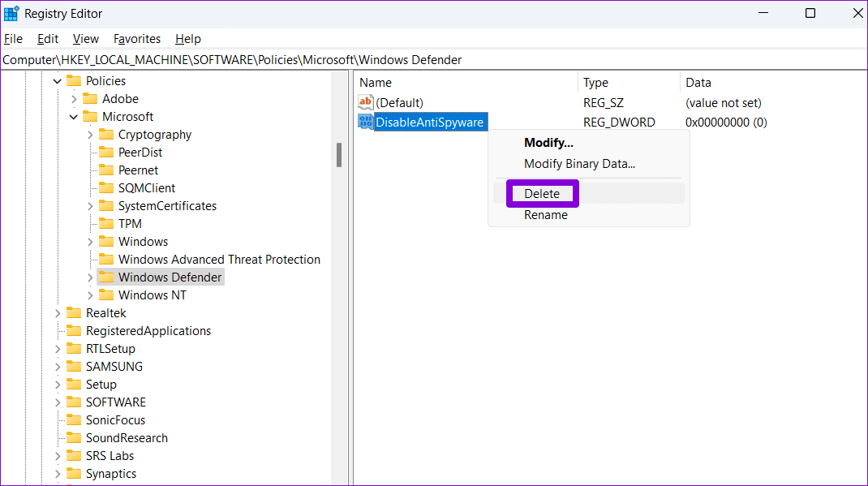
Task: Click Rename in the context menu
Action: coord(544,214)
